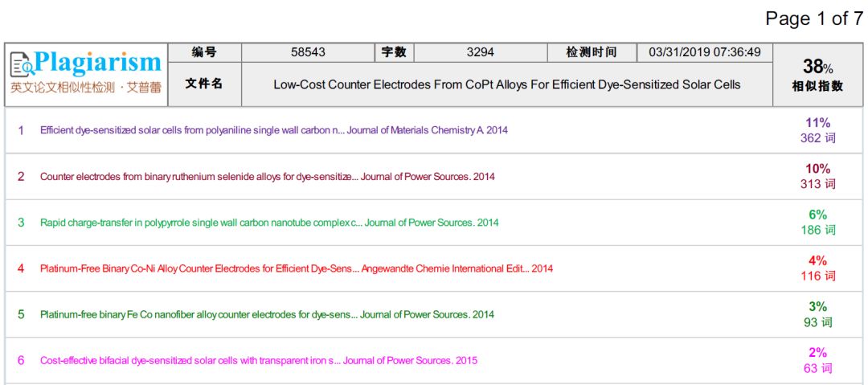868x385 pixels.
Task: Click the Plagiarism magnifier document logo icon
Action: pyautogui.click(x=22, y=63)
